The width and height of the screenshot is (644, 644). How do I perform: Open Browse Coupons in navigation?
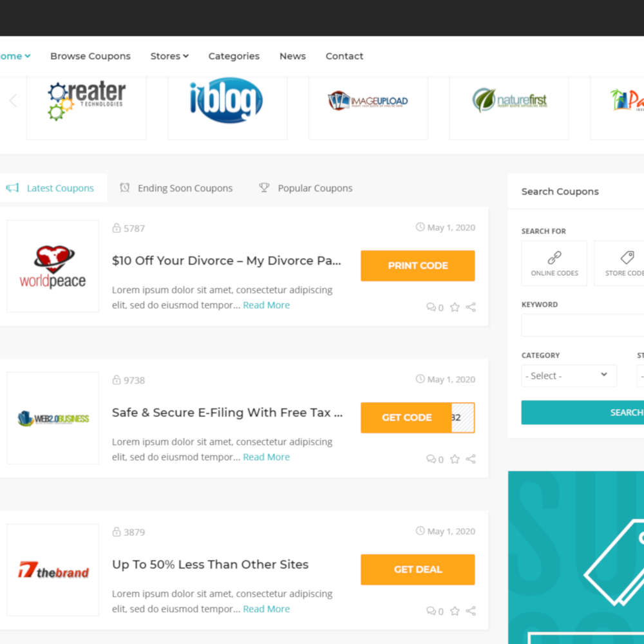(90, 56)
